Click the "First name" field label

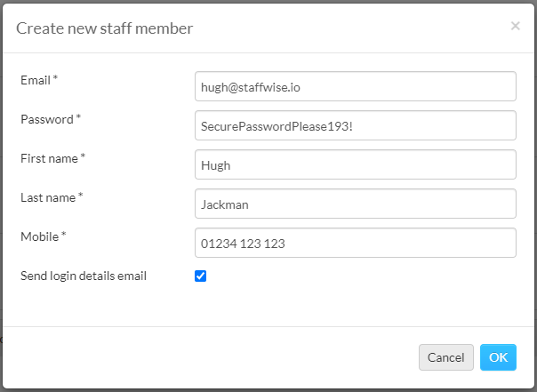[x=49, y=158]
